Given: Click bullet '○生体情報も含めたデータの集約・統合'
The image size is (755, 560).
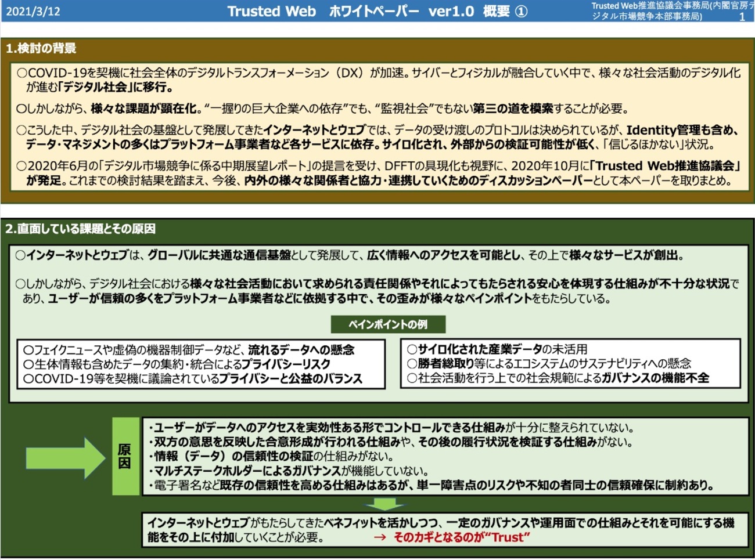Looking at the screenshot, I should [x=177, y=364].
